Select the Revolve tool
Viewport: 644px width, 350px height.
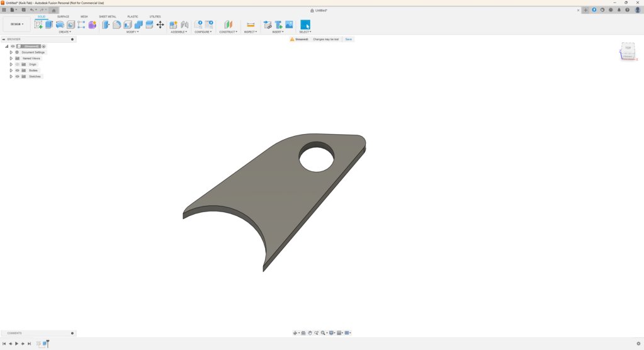click(60, 25)
